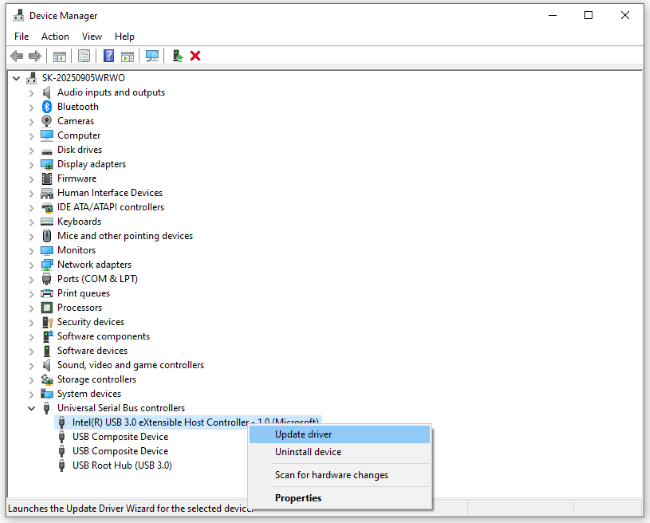The height and width of the screenshot is (523, 650).
Task: Open the View menu
Action: tap(92, 36)
